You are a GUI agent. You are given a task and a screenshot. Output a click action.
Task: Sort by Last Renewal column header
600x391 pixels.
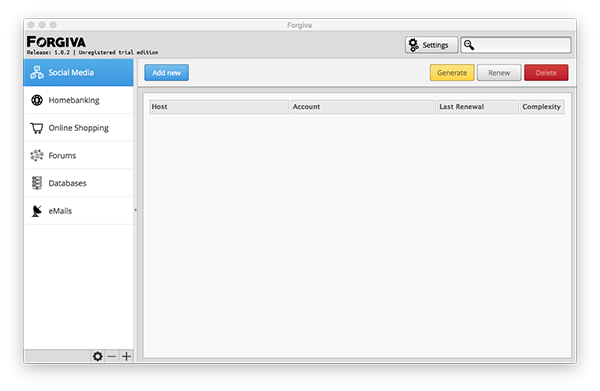tap(478, 107)
